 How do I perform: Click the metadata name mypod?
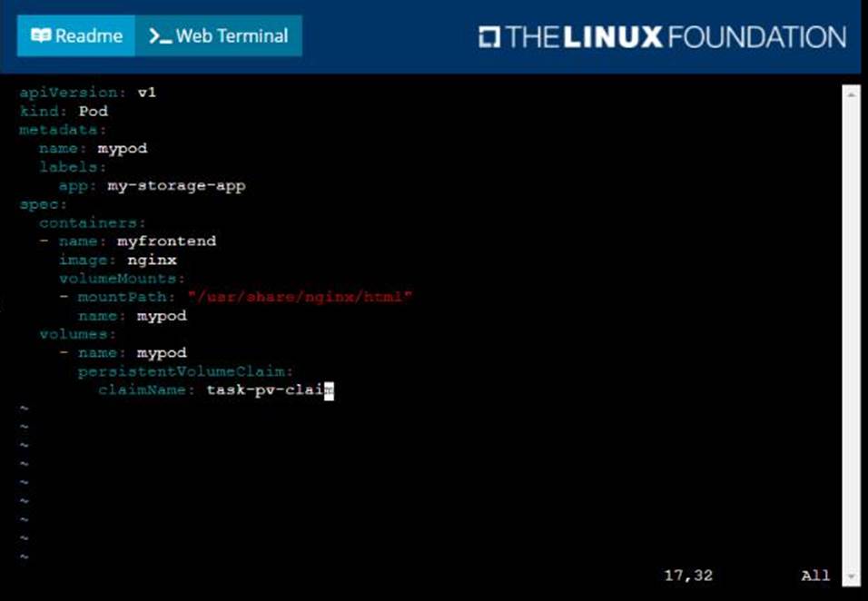(x=123, y=149)
